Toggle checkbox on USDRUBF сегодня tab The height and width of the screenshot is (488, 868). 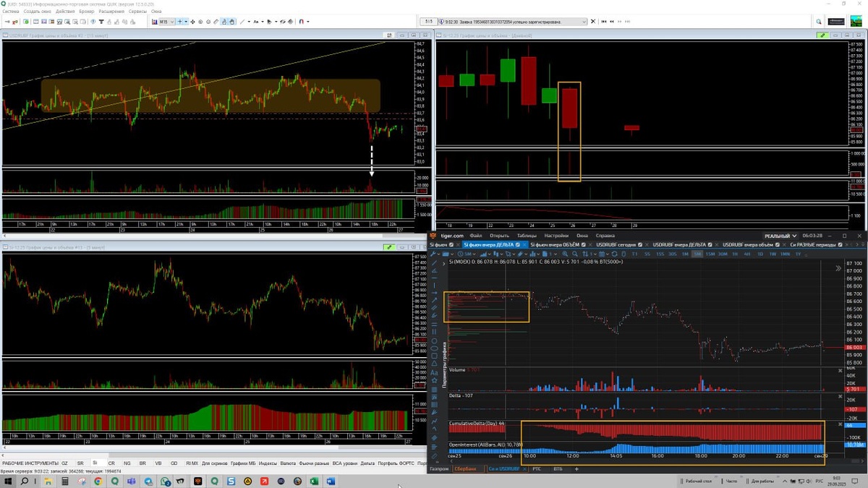641,244
